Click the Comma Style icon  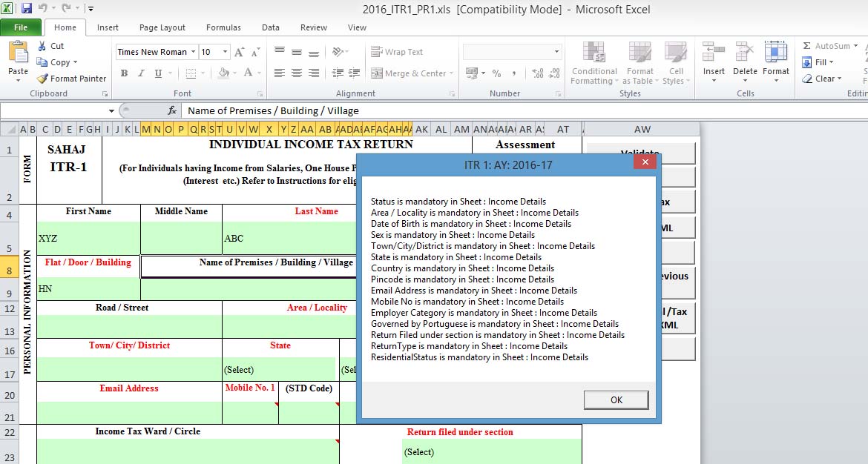click(514, 73)
